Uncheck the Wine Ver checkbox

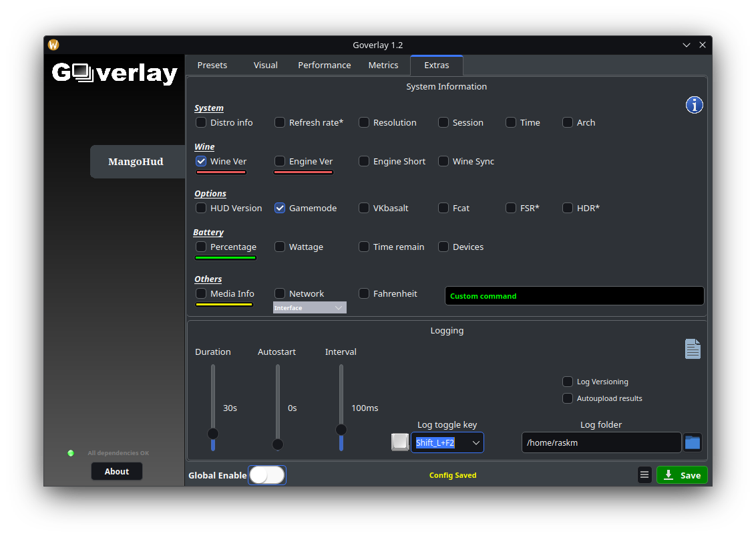tap(201, 161)
